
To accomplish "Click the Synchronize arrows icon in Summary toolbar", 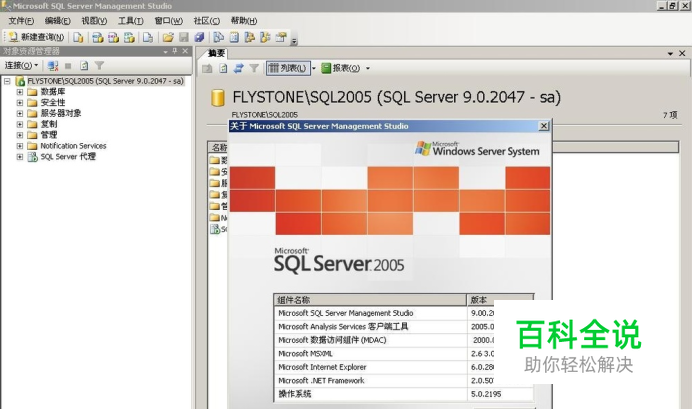I will (x=239, y=68).
